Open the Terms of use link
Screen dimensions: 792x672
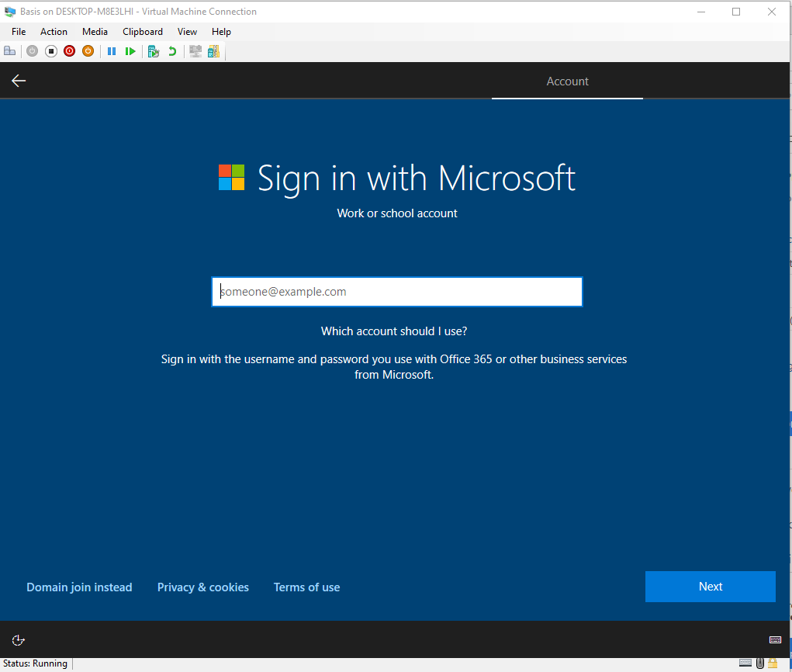(306, 587)
